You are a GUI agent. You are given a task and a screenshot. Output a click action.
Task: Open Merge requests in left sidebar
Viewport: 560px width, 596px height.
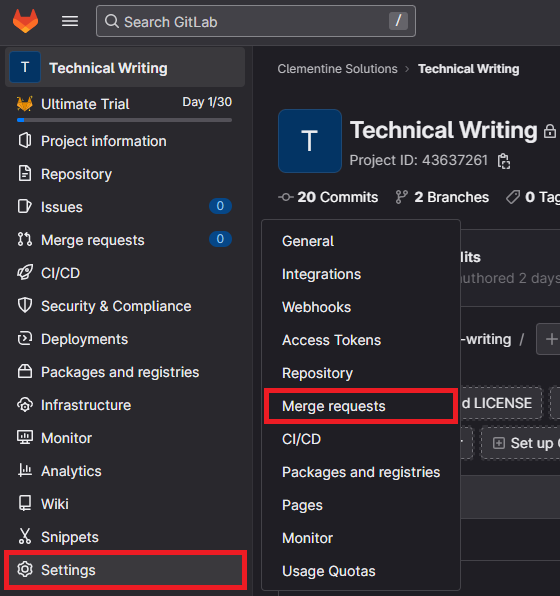tap(125, 240)
